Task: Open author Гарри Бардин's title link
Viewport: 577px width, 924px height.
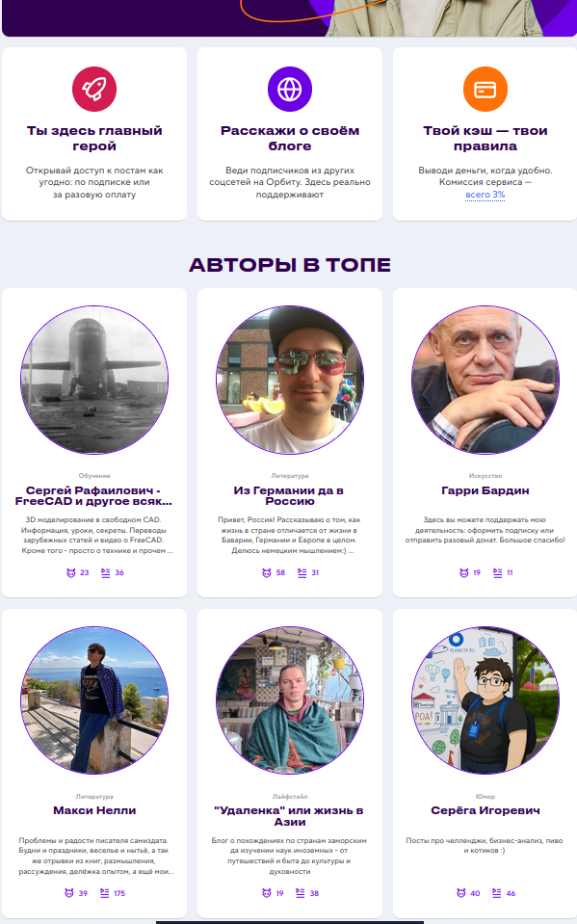Action: click(485, 490)
